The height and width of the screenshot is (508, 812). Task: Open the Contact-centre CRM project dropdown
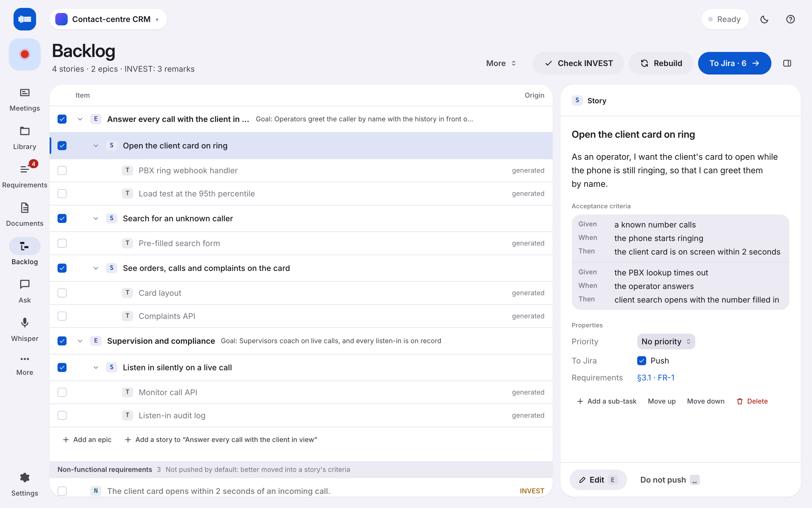(x=108, y=19)
